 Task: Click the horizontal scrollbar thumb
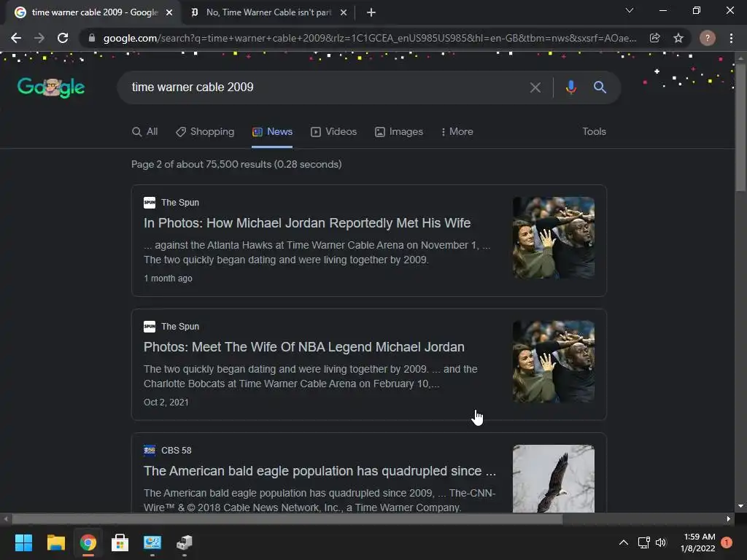click(x=287, y=518)
